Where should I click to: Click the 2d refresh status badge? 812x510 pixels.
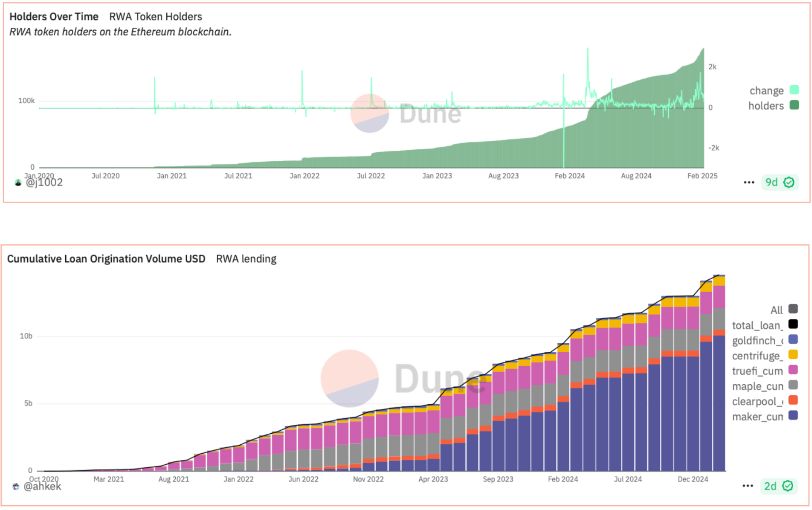click(x=778, y=486)
